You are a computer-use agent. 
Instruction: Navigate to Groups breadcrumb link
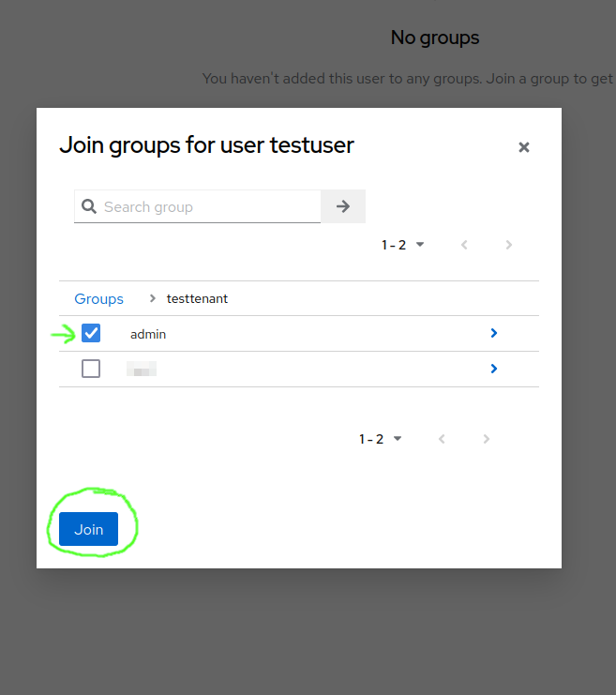98,299
